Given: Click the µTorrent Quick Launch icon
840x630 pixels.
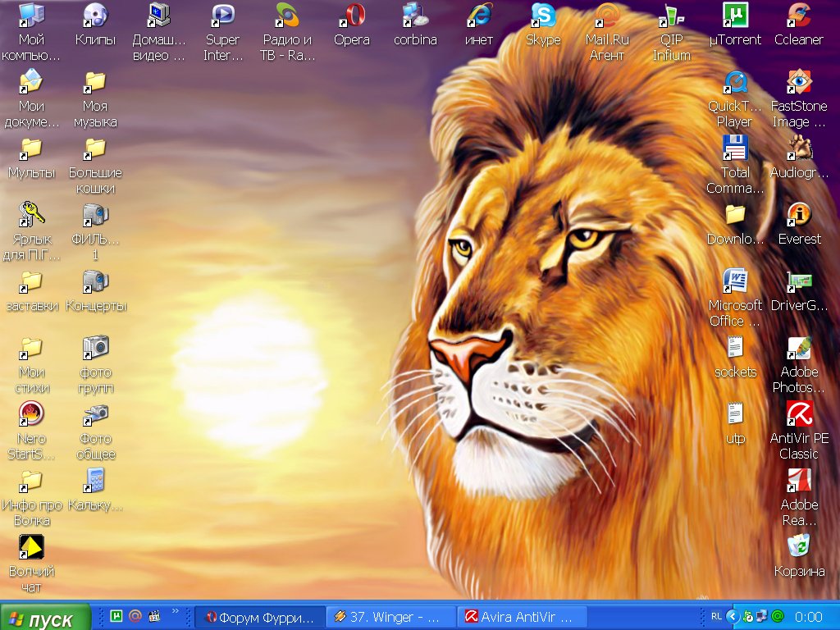Looking at the screenshot, I should pyautogui.click(x=116, y=616).
